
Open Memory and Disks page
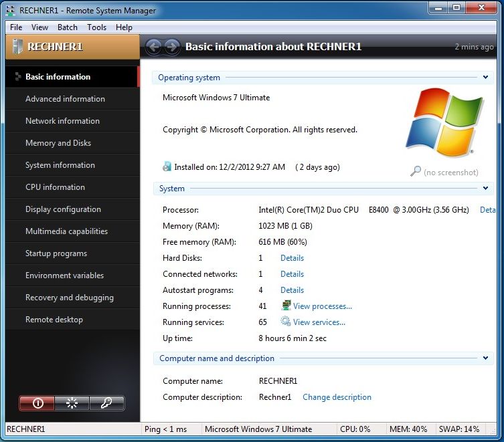coord(72,143)
